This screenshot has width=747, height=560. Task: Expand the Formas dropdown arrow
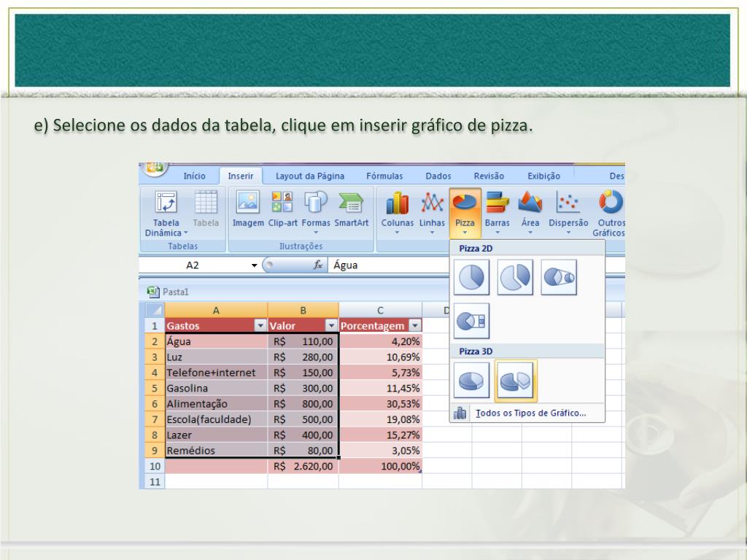pos(315,233)
